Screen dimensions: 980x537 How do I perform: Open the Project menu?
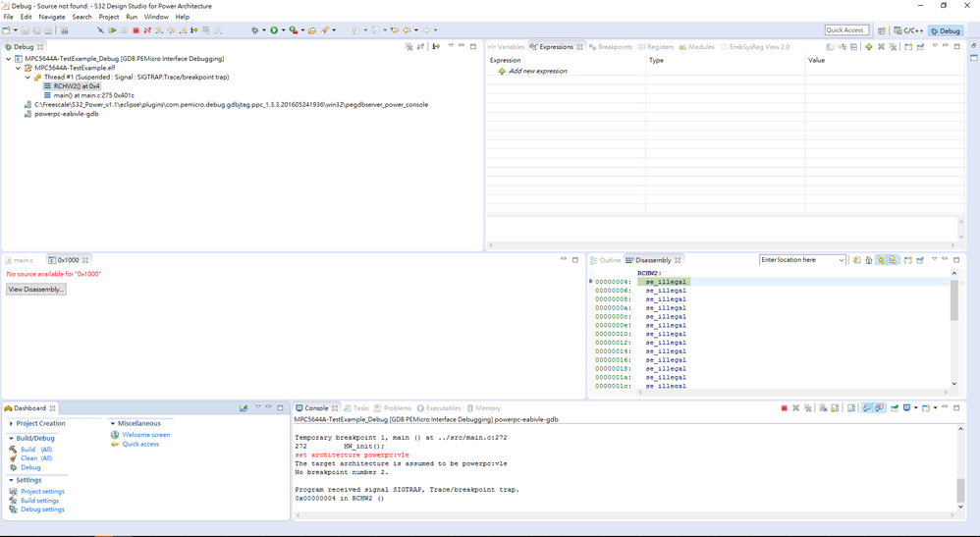(109, 17)
